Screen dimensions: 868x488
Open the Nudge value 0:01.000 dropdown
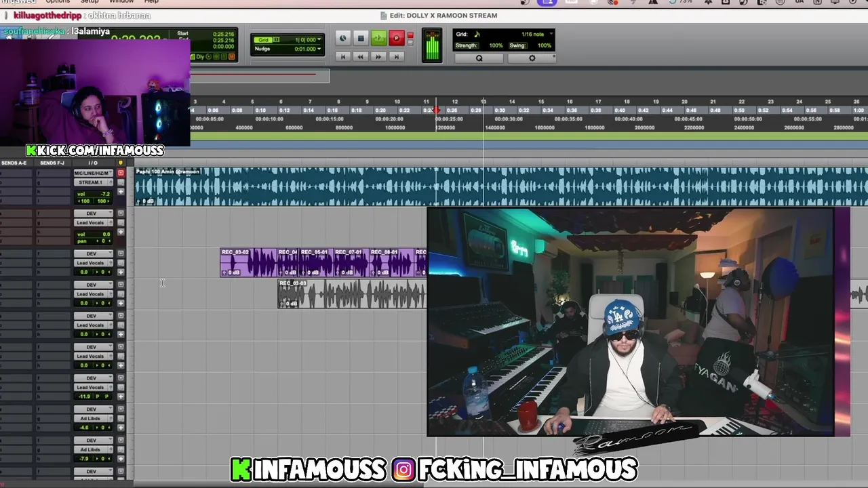click(307, 49)
